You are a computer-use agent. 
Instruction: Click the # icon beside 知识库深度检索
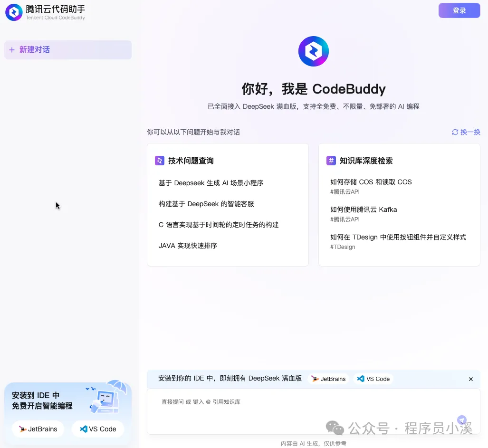pos(331,161)
